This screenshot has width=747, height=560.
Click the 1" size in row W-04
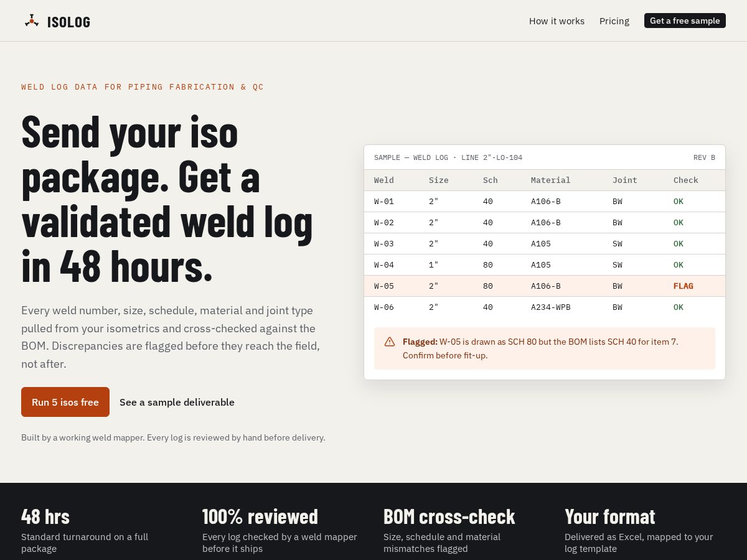(x=434, y=265)
